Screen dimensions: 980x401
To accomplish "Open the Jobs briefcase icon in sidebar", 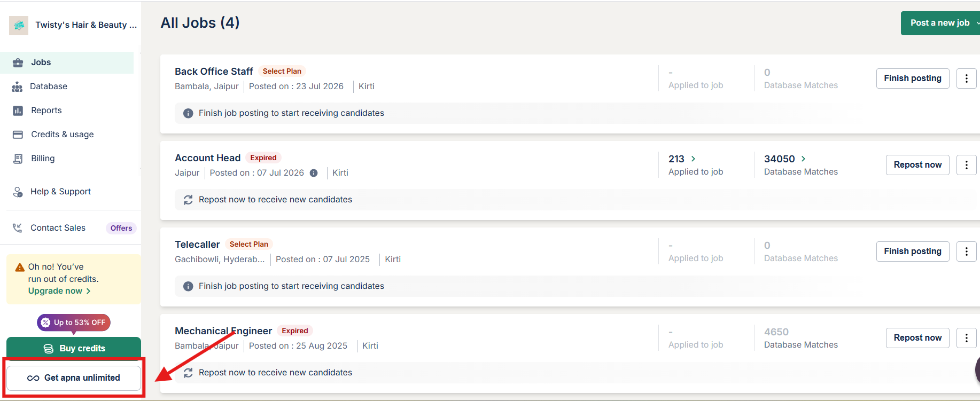I will coord(18,62).
